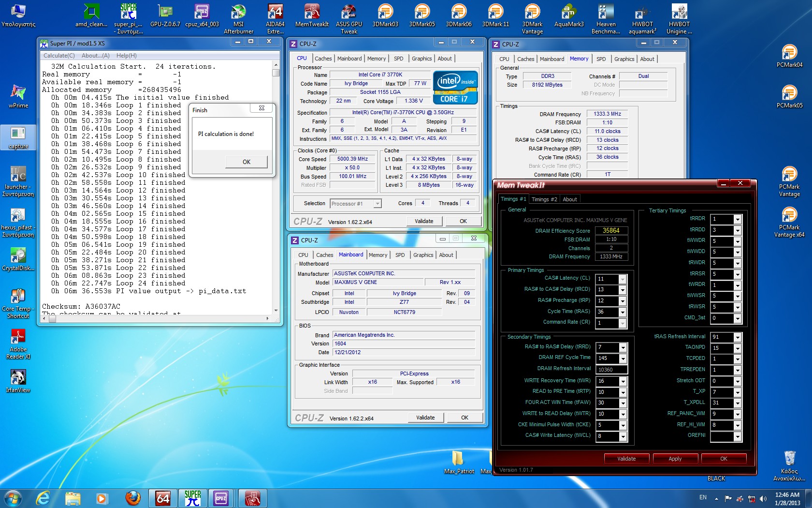Viewport: 812px width, 508px height.
Task: Click OK in the Finish dialog
Action: (x=246, y=162)
